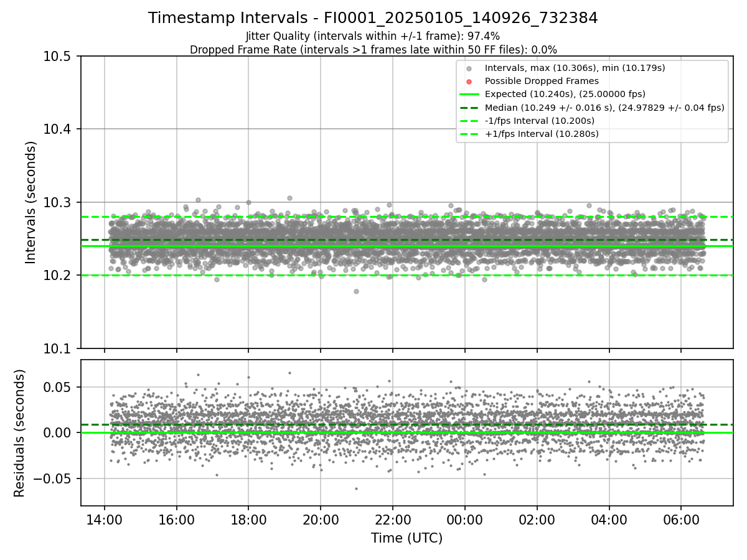Click the 'Jitter Quality' subtitle line

[373, 36]
